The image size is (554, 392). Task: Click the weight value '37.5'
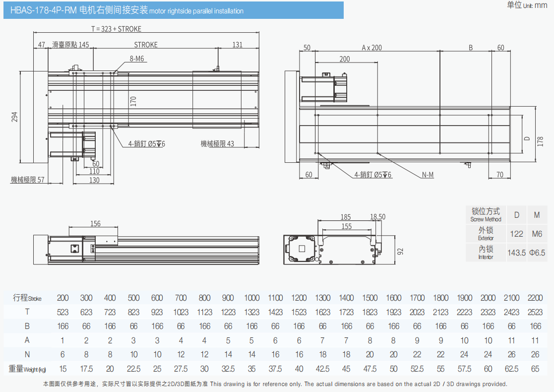(275, 369)
